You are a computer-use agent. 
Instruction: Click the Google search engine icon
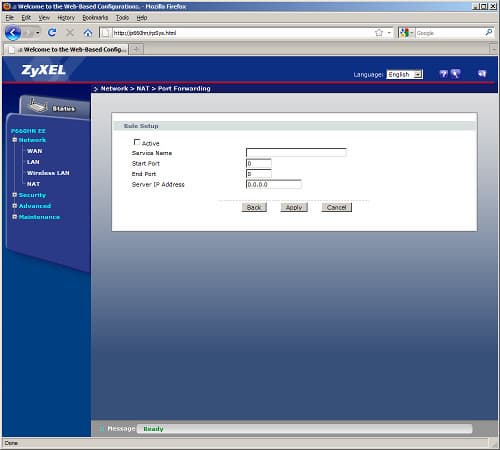[x=404, y=33]
